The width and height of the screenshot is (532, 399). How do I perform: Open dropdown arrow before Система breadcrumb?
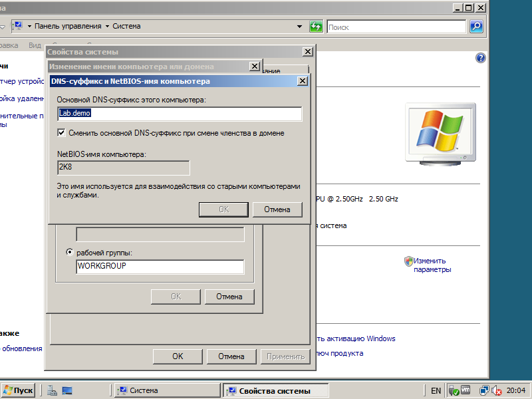click(x=107, y=27)
